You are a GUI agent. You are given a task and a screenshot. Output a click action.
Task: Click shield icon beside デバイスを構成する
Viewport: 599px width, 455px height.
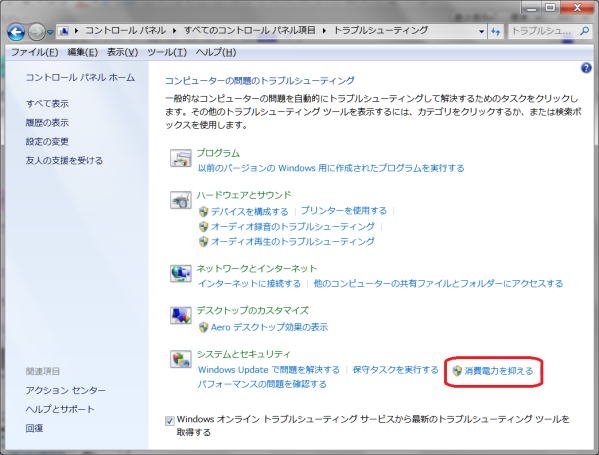click(x=204, y=212)
